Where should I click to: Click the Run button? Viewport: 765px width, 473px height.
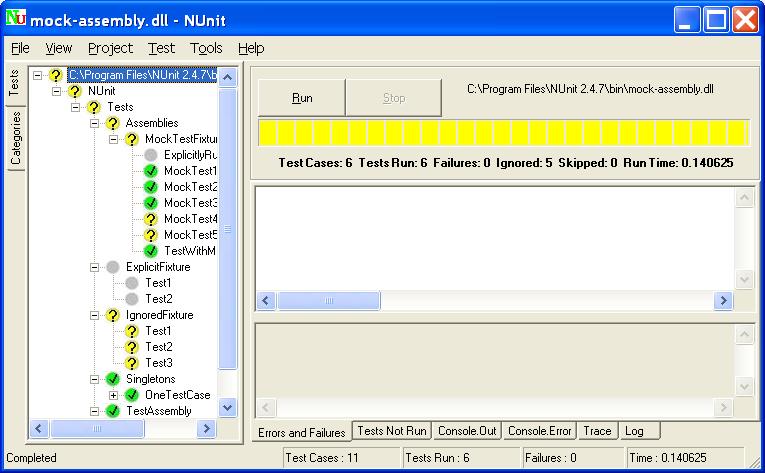[302, 98]
